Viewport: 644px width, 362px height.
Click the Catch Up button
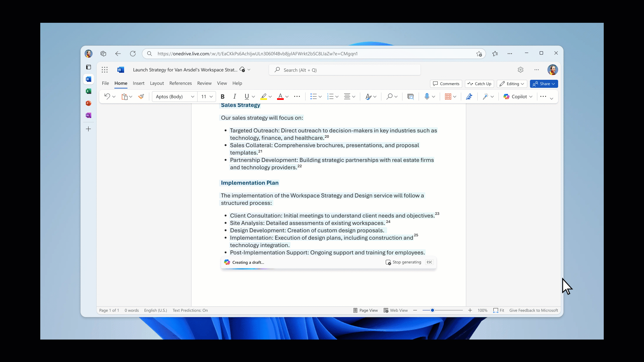tap(479, 84)
